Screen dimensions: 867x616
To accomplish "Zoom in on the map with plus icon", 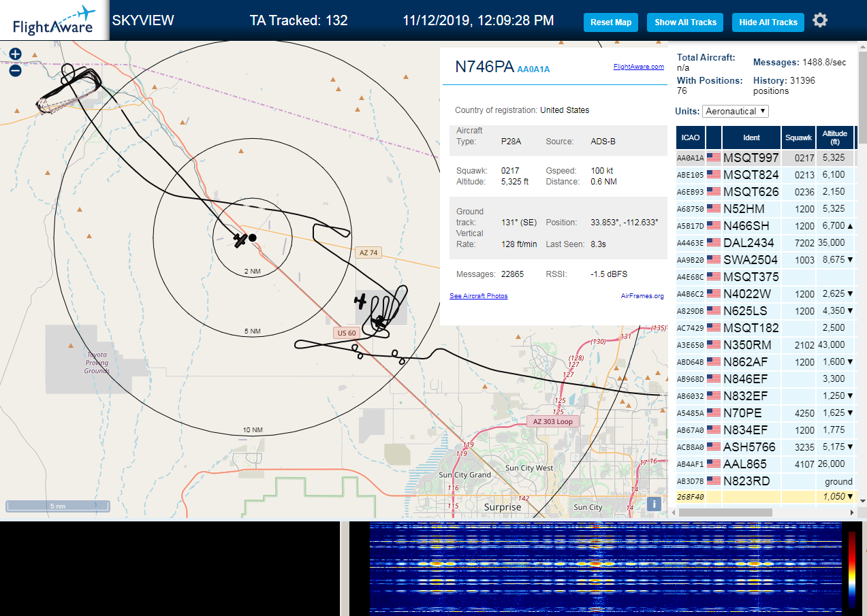I will 15,54.
